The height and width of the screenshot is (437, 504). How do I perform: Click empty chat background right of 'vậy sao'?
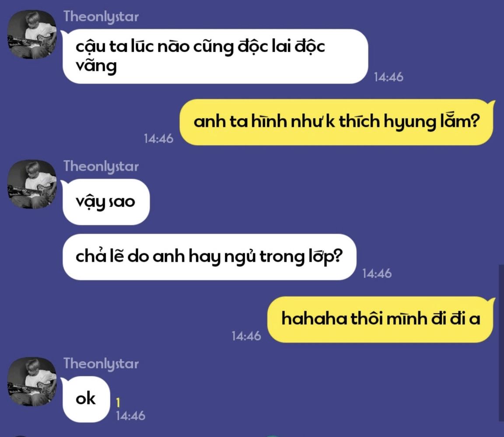[322, 202]
